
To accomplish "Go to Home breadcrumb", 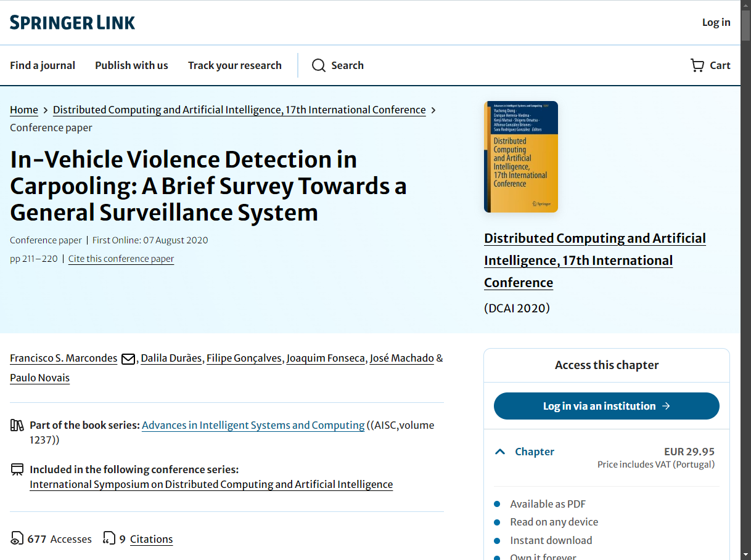I will 24,110.
